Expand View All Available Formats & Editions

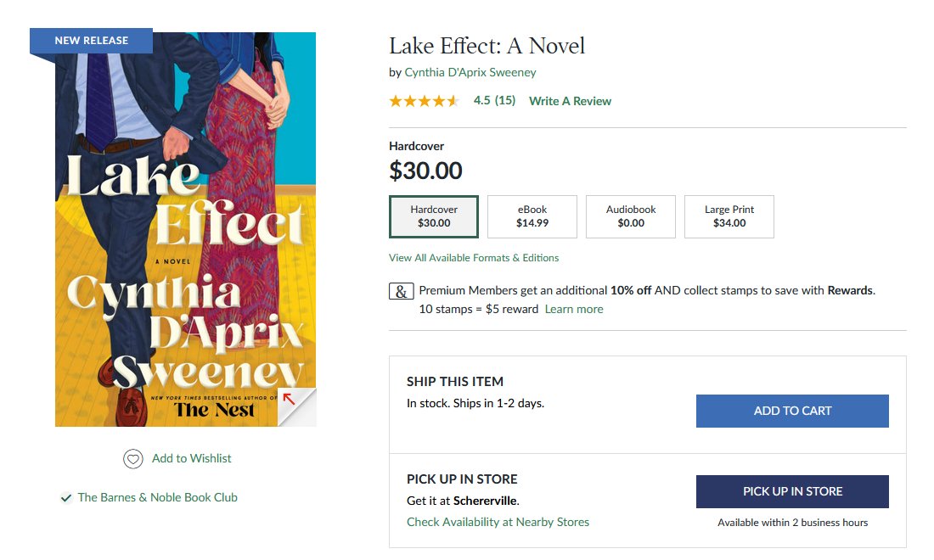point(474,258)
